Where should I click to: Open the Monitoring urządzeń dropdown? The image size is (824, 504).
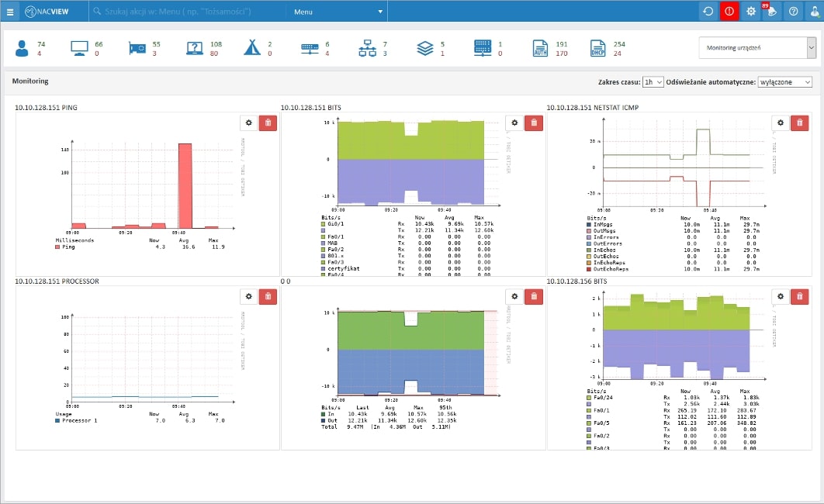[x=756, y=48]
